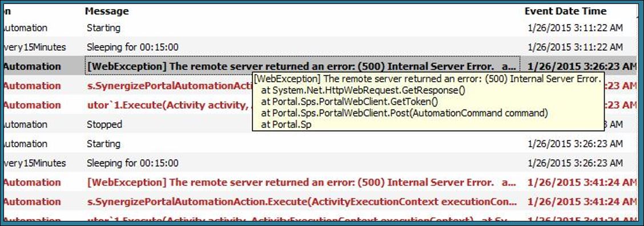Select the Starting row at 3:26:23 AM
This screenshot has height=226, width=644.
tap(320, 144)
